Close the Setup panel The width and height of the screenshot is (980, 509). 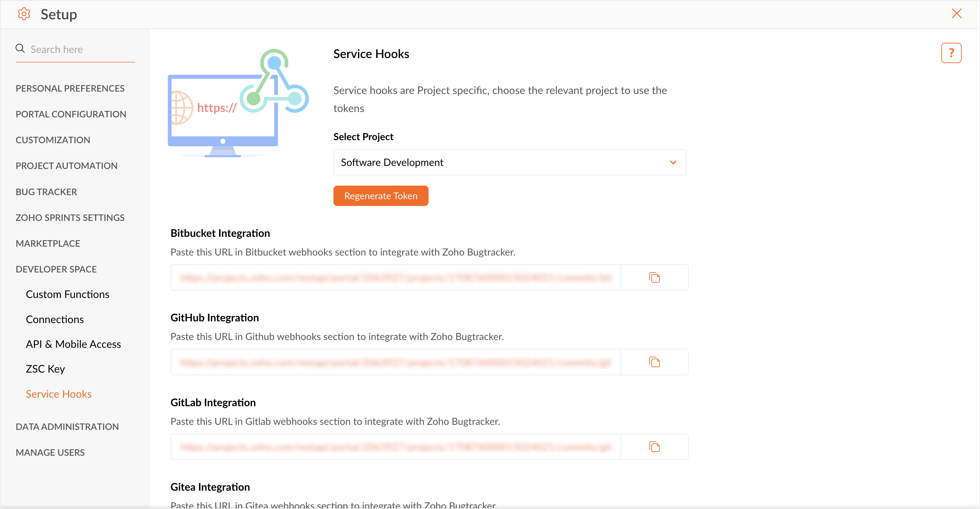956,14
